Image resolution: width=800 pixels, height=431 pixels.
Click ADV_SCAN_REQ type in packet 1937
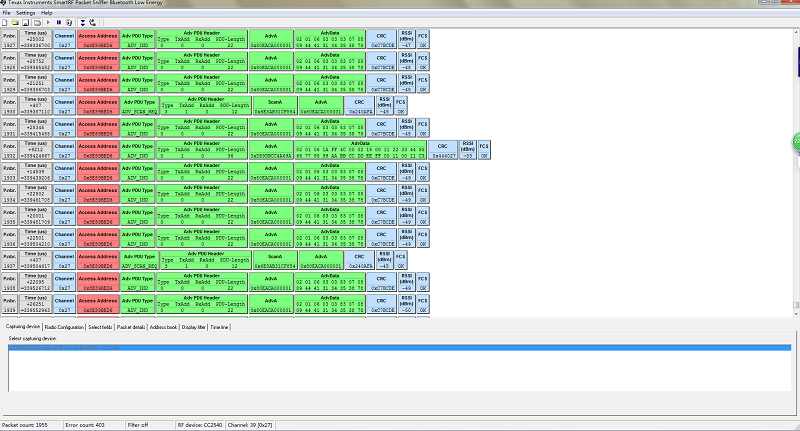pos(139,260)
